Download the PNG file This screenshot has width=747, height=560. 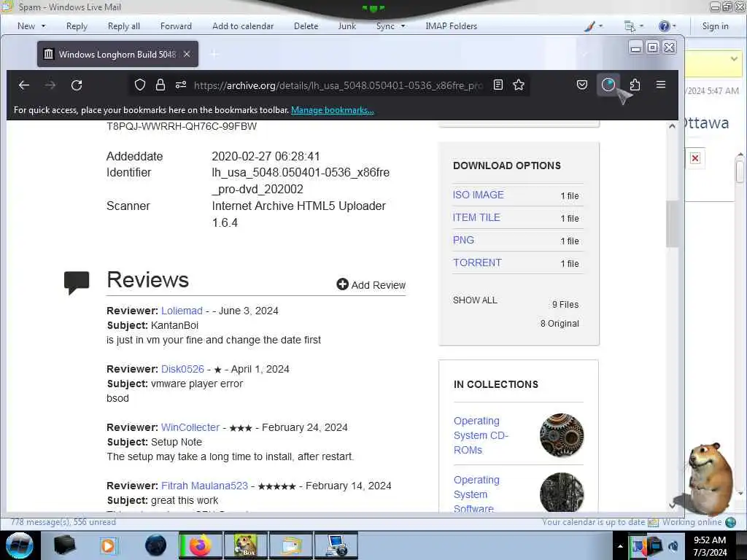463,240
